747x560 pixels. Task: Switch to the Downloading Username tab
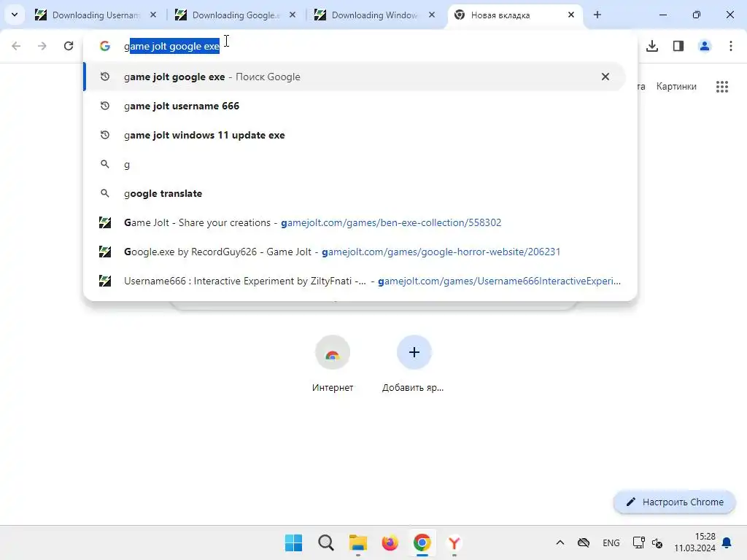(96, 15)
